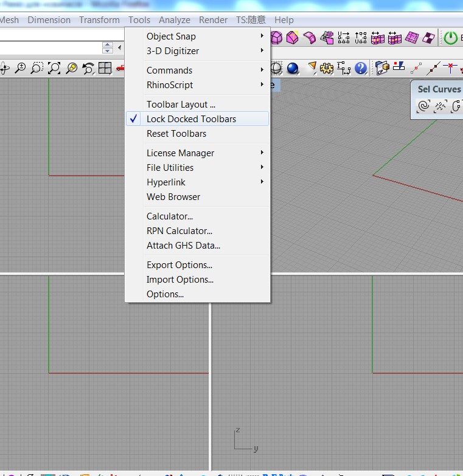The height and width of the screenshot is (476, 463).
Task: Expand the File Utilities submenu
Action: (197, 168)
